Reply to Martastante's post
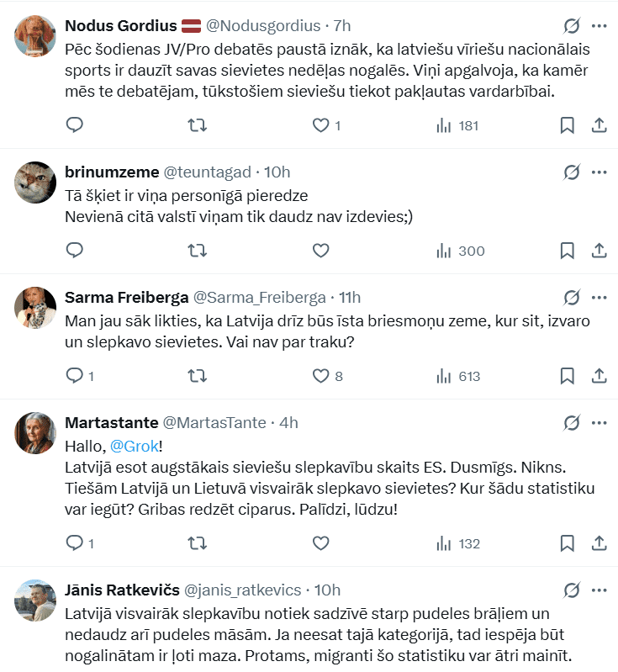Screen dimensions: 618x672 point(74,543)
